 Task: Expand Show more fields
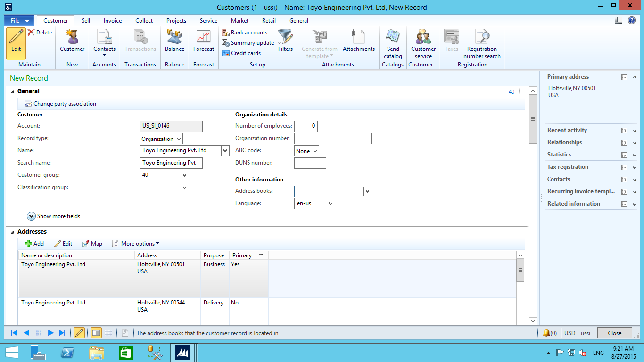pyautogui.click(x=54, y=216)
